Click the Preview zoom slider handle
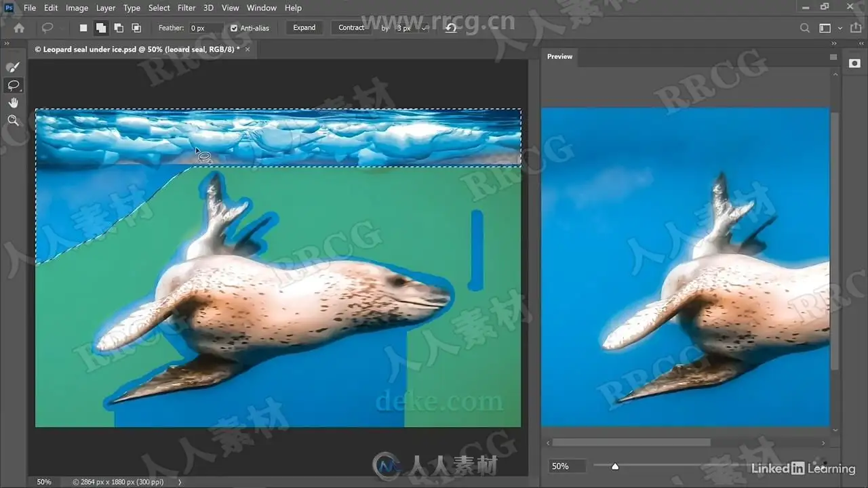Screen dimensions: 868x488 (615, 466)
